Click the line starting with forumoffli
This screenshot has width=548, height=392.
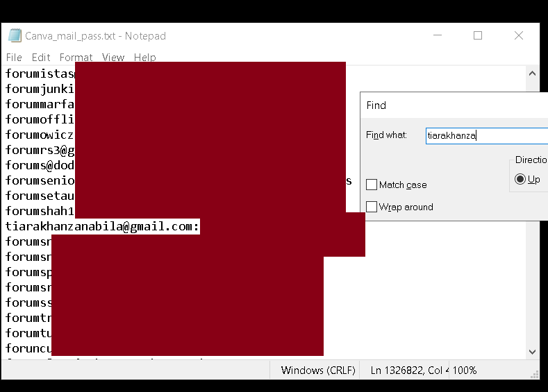(40, 119)
